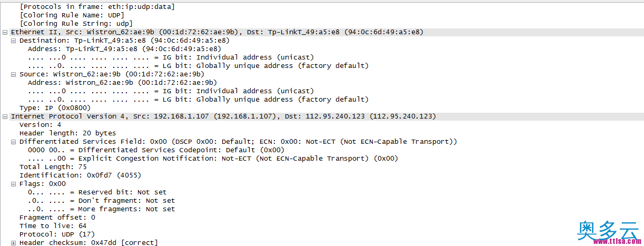The image size is (644, 246).
Task: Select the Protocols in frame line
Action: tap(97, 6)
